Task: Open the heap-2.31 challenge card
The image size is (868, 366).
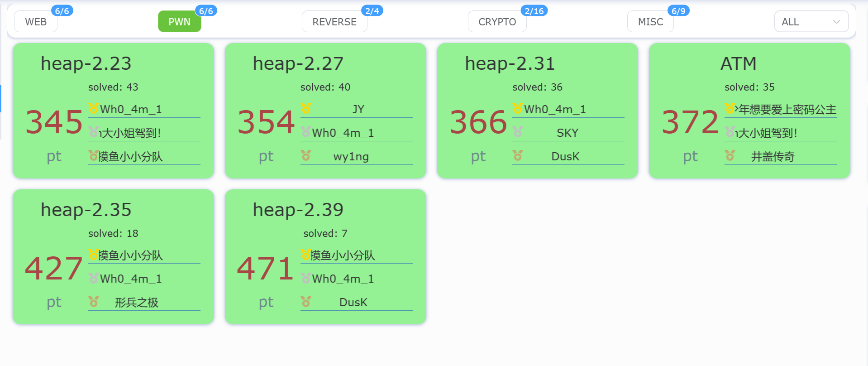Action: pyautogui.click(x=537, y=111)
